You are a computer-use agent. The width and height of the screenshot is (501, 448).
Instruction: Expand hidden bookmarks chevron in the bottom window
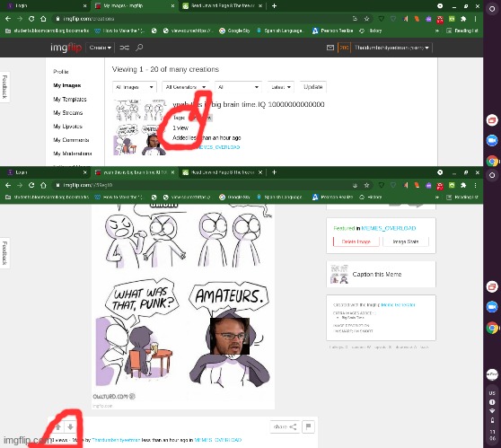(436, 198)
